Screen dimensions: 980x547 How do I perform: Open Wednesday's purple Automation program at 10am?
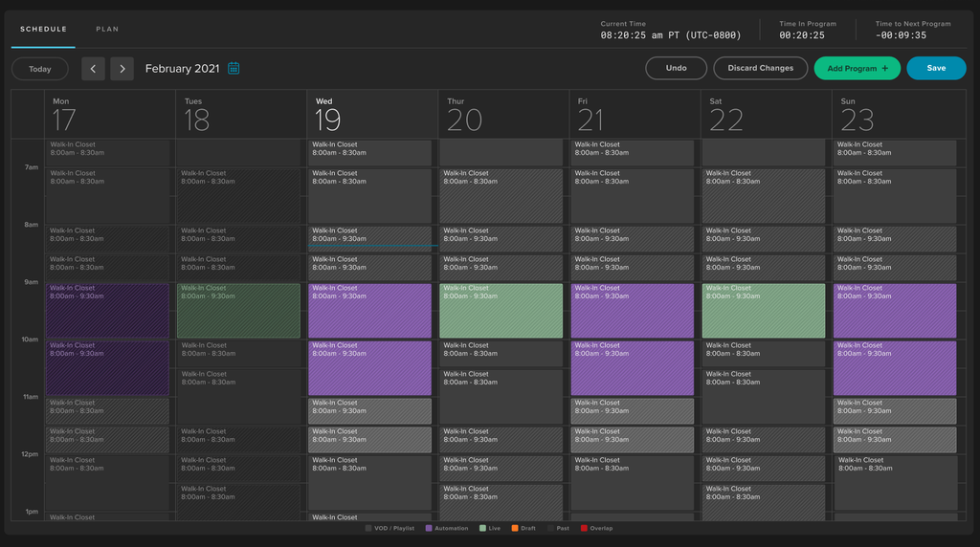[369, 368]
